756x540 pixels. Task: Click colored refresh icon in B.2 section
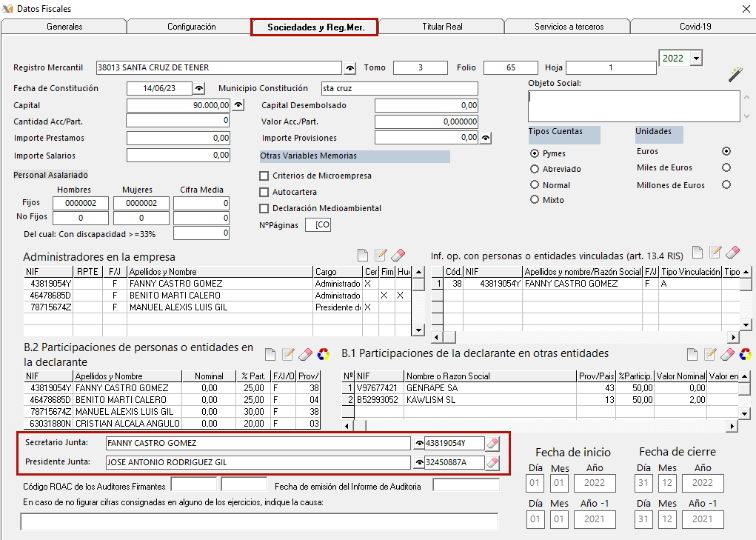coord(324,354)
